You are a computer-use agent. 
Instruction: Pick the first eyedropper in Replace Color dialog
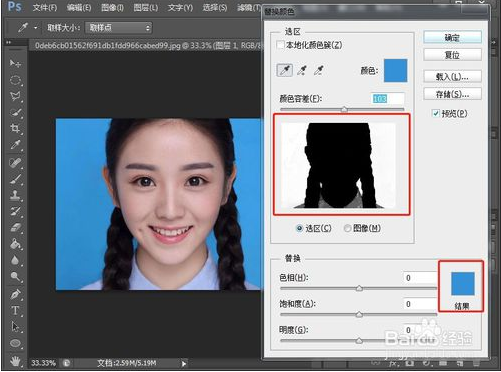(x=285, y=70)
